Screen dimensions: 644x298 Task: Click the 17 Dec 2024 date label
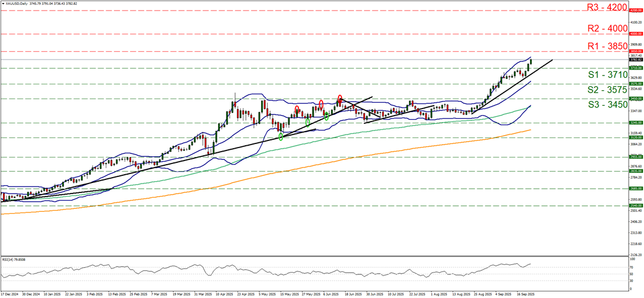tap(10, 293)
